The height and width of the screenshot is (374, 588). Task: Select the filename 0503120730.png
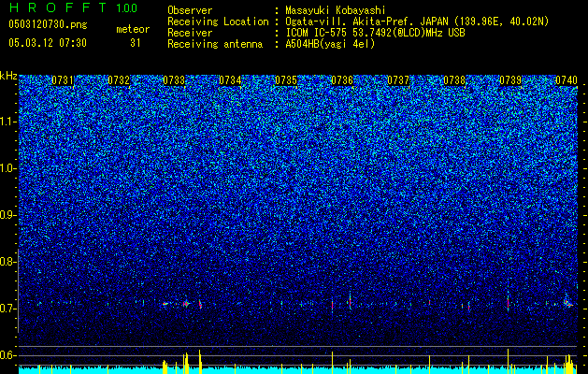[x=48, y=24]
